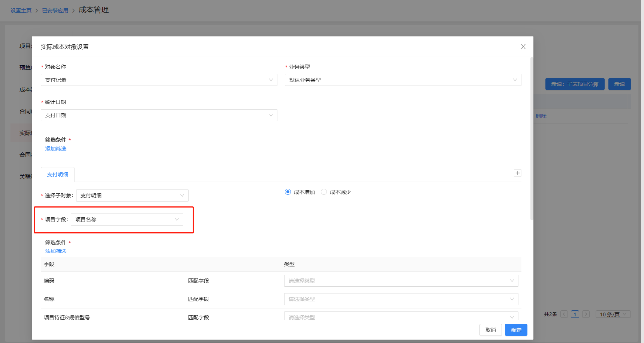Open type dropdown for 名称 row
This screenshot has width=644, height=343.
click(x=401, y=299)
